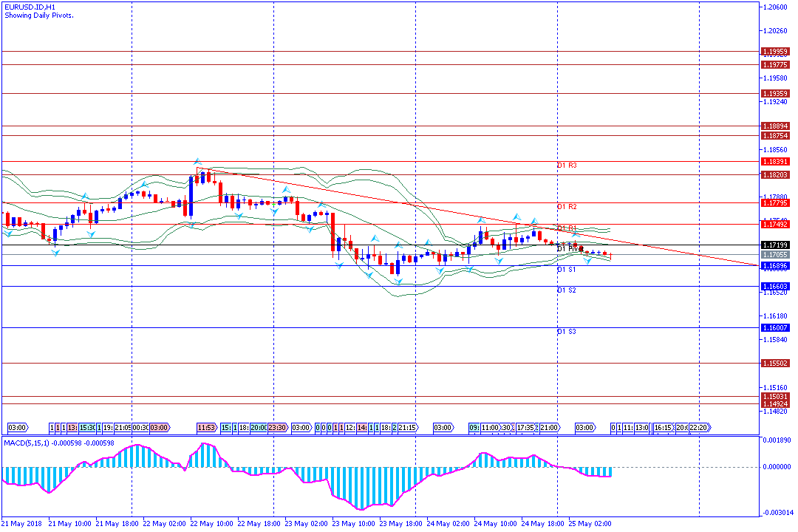Click the 11:00 event marker
This screenshot has width=798, height=532.
[490, 428]
